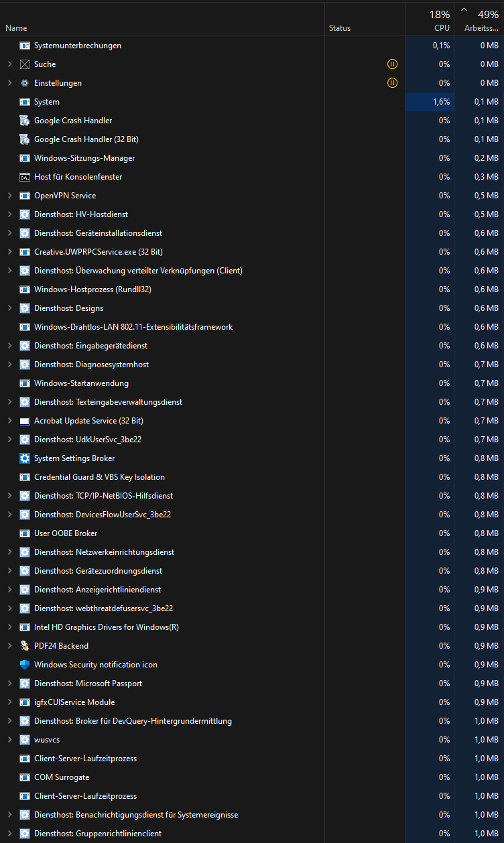The image size is (504, 843).
Task: Select Diensthost: TCP/IP-NetBIOS-Hilfsdienst row
Action: point(252,496)
